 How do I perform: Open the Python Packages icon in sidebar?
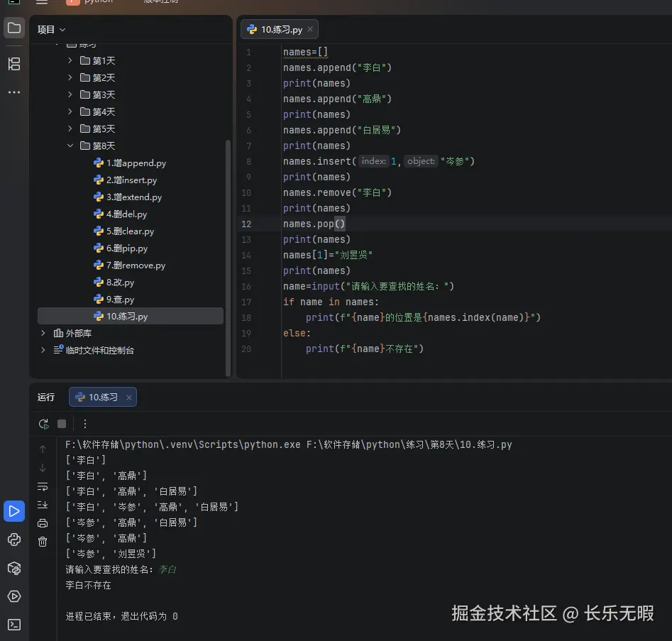tap(14, 568)
